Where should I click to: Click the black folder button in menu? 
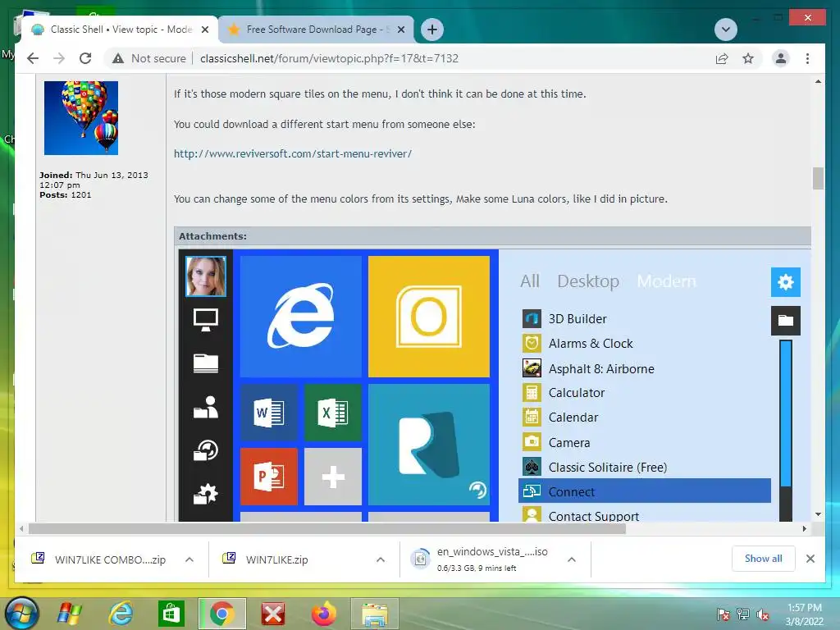pyautogui.click(x=785, y=321)
